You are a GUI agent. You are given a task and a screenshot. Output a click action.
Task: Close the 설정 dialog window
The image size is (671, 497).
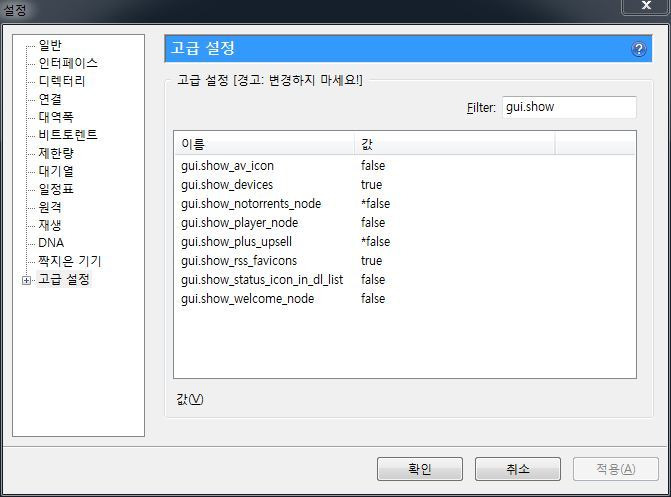pyautogui.click(x=646, y=6)
